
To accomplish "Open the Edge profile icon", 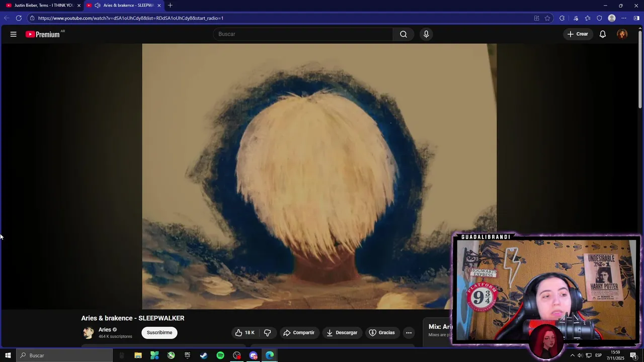I will (612, 18).
